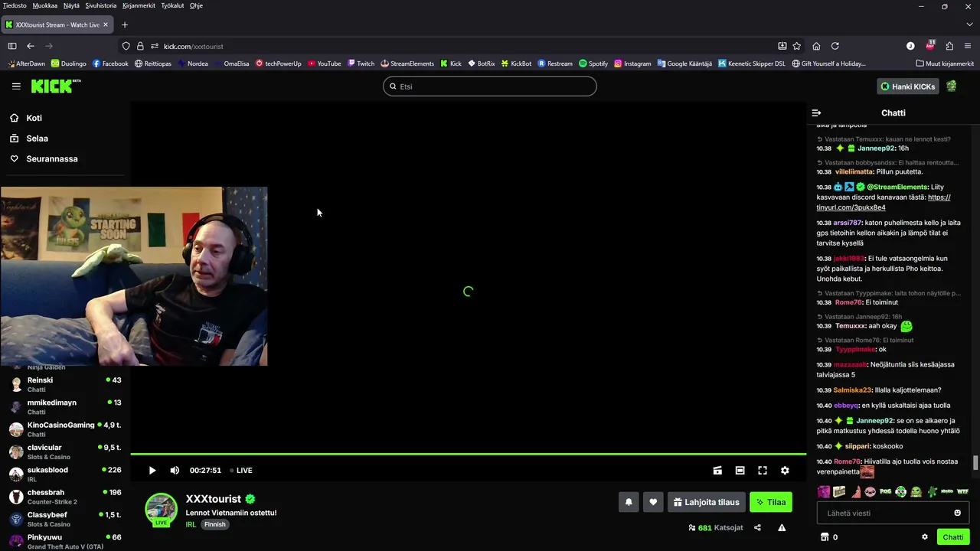Click the Finnish language tag
The height and width of the screenshot is (551, 980).
[x=215, y=524]
